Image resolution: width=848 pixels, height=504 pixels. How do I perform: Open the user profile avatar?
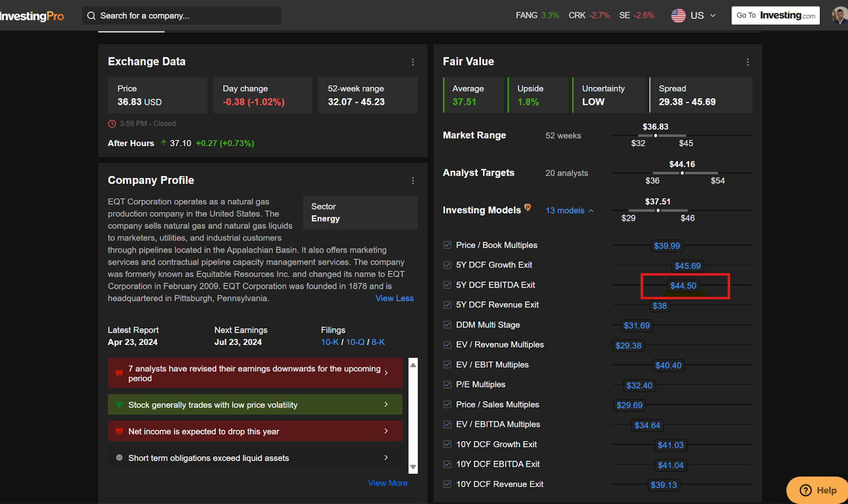[840, 15]
